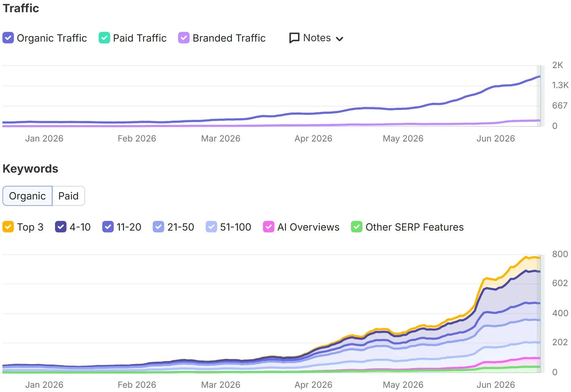Toggle the Paid Traffic checkbox
The image size is (571, 392).
click(x=104, y=38)
